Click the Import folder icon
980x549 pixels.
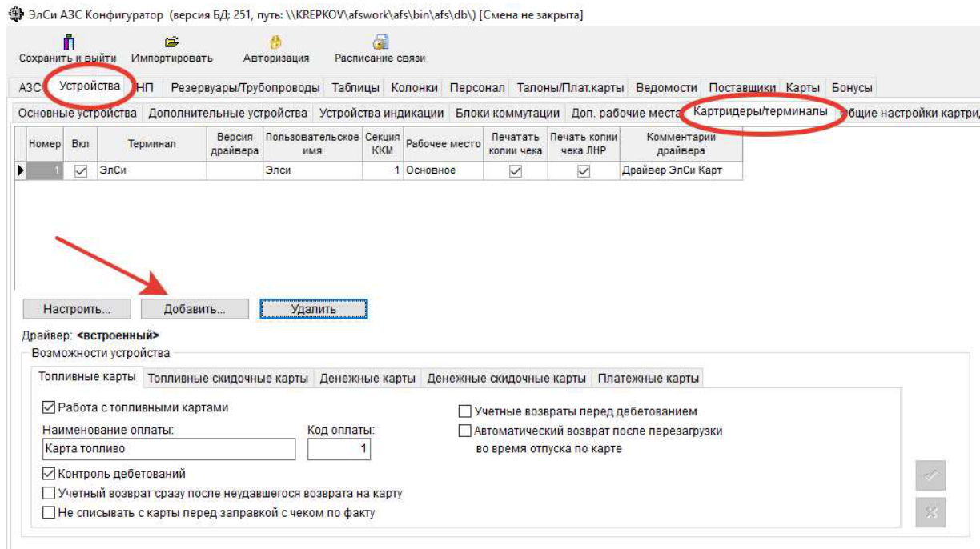click(x=171, y=43)
